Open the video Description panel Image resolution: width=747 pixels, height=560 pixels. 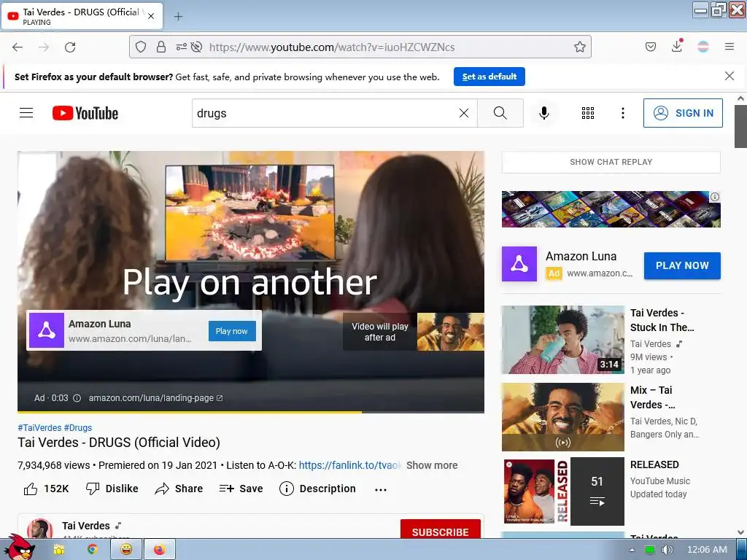pos(317,489)
